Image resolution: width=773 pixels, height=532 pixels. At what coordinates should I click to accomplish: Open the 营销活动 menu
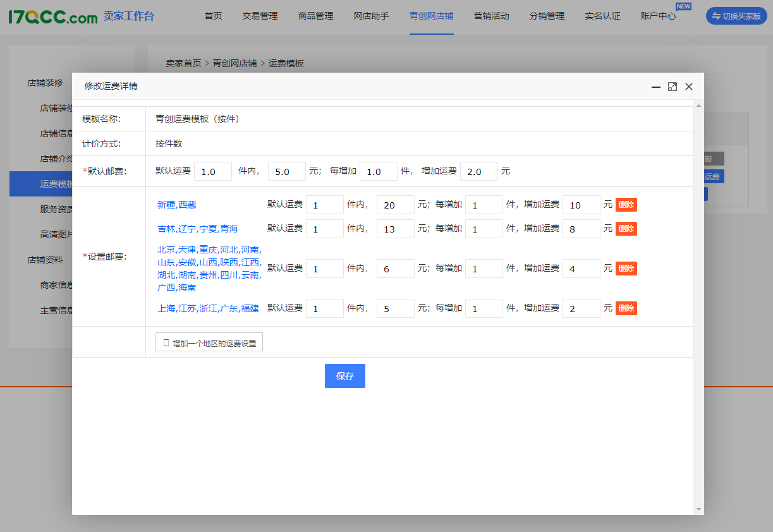pyautogui.click(x=491, y=16)
